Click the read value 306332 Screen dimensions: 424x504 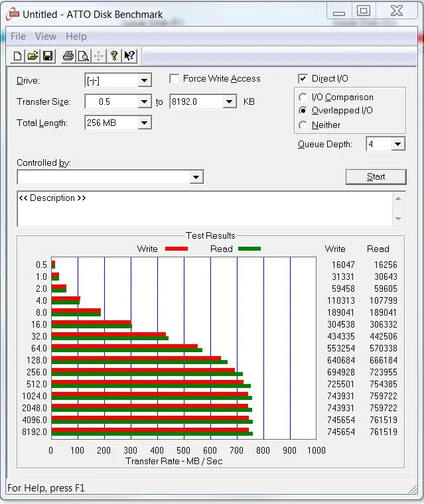384,324
